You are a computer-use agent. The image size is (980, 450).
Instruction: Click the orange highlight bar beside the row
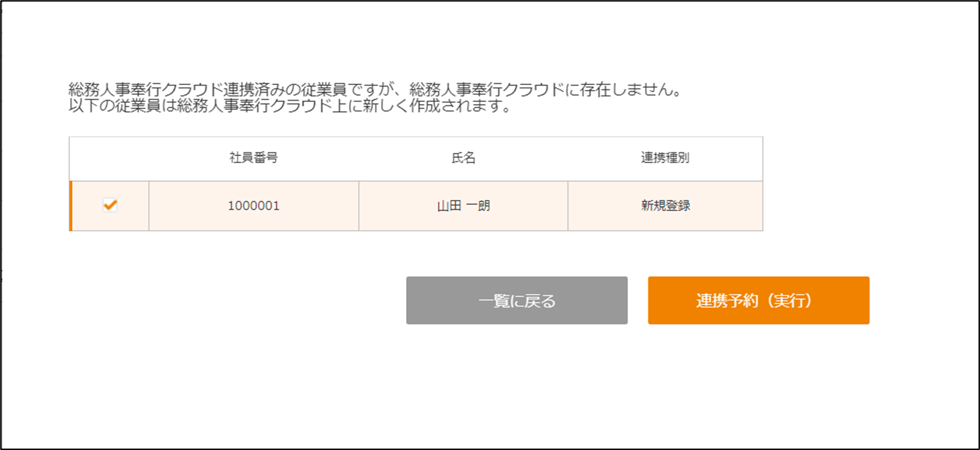coord(71,206)
